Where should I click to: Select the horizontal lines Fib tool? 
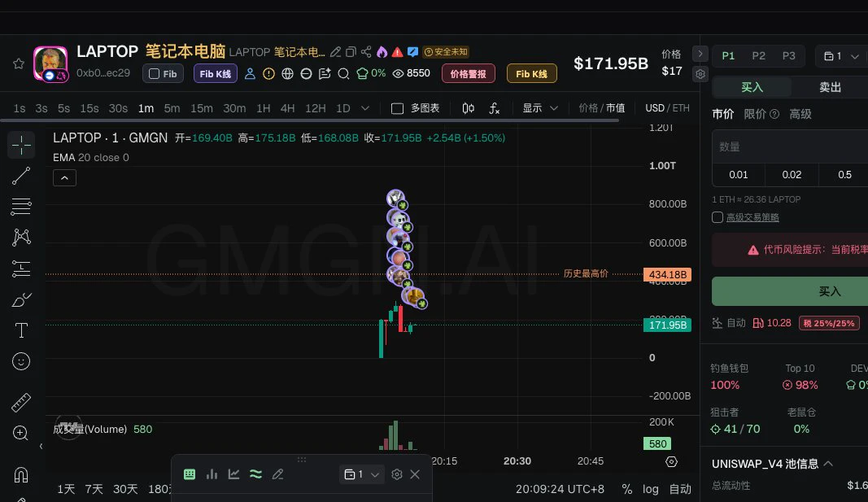21,207
